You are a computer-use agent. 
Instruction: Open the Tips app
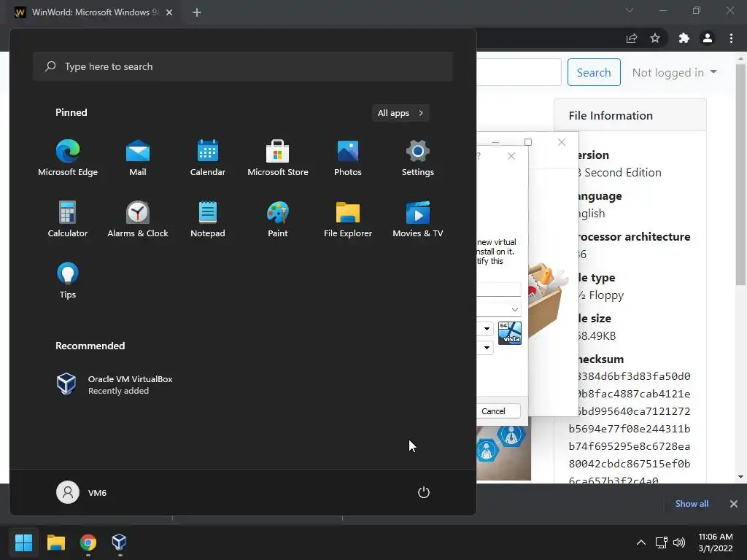[x=68, y=281]
